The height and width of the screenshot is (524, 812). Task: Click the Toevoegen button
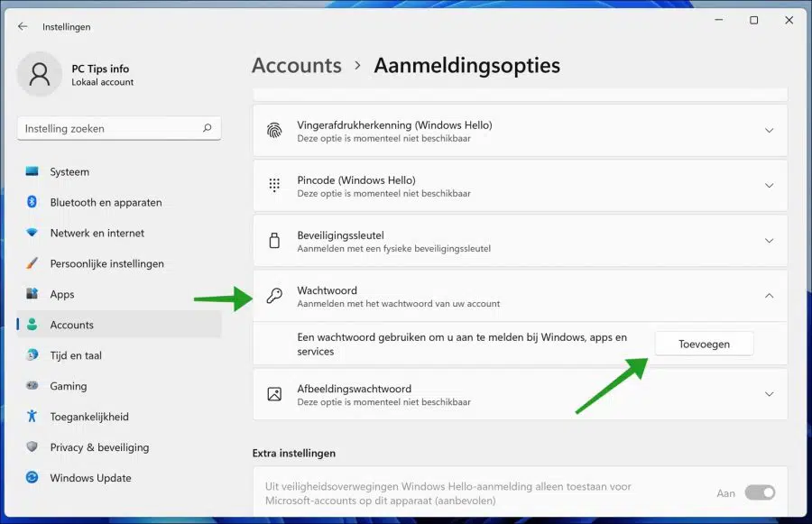click(x=704, y=344)
